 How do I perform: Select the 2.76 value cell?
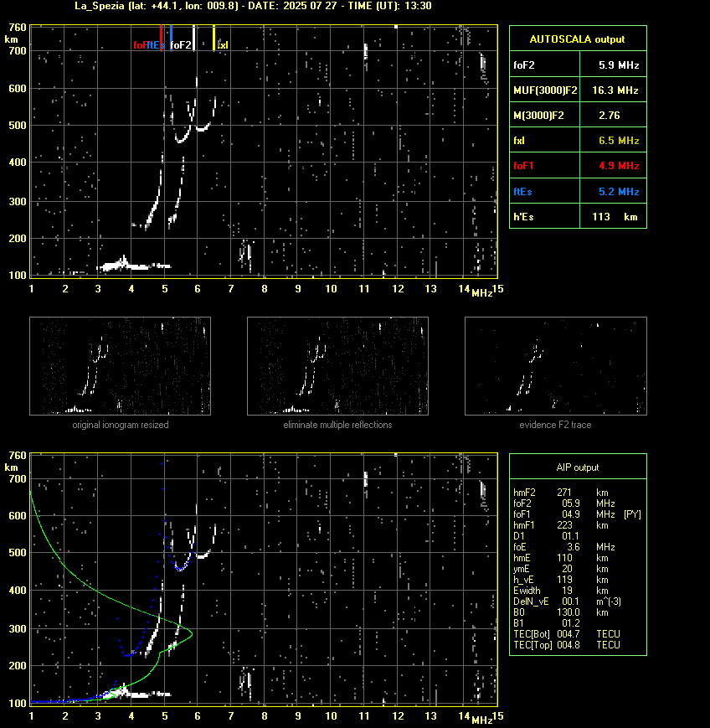613,115
